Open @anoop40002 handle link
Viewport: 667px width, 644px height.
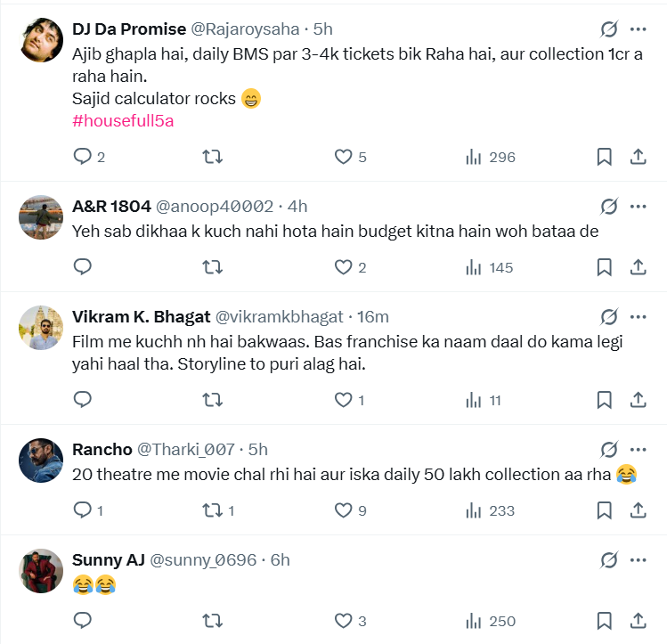click(215, 207)
